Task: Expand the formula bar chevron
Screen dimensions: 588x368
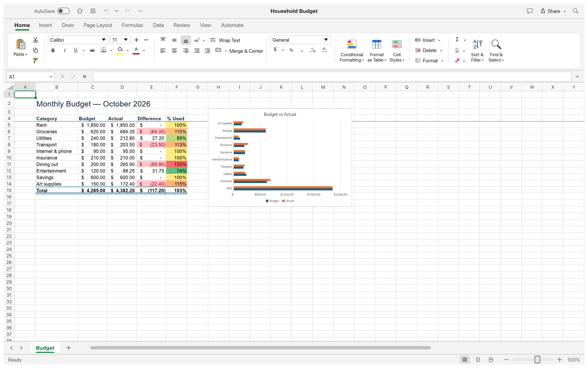Action: tap(577, 77)
